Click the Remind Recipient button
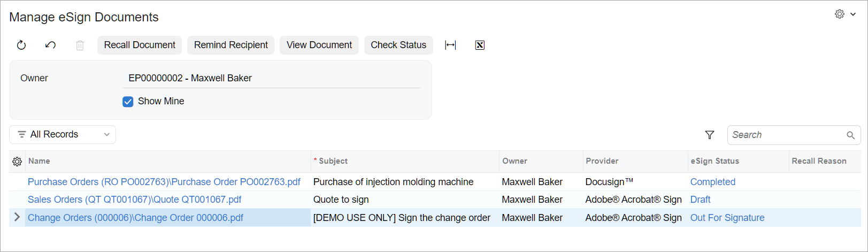868x252 pixels. click(x=231, y=45)
